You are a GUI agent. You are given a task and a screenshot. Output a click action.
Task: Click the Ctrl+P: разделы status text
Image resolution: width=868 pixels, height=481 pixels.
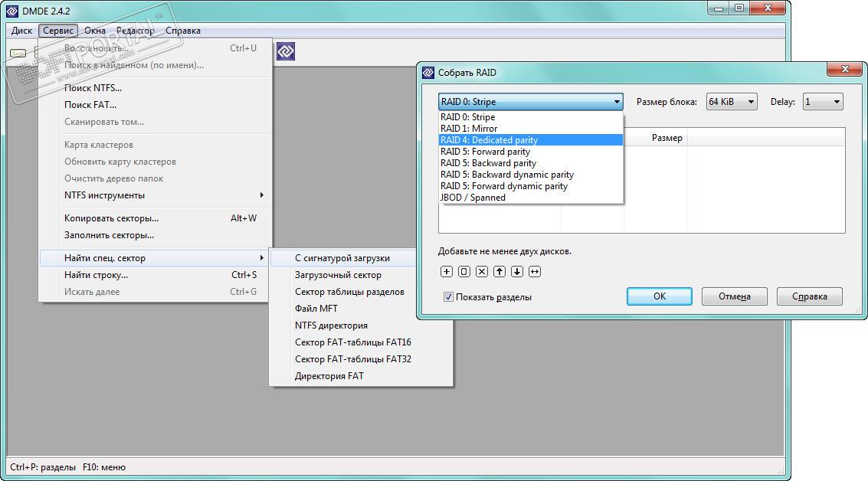(x=43, y=467)
